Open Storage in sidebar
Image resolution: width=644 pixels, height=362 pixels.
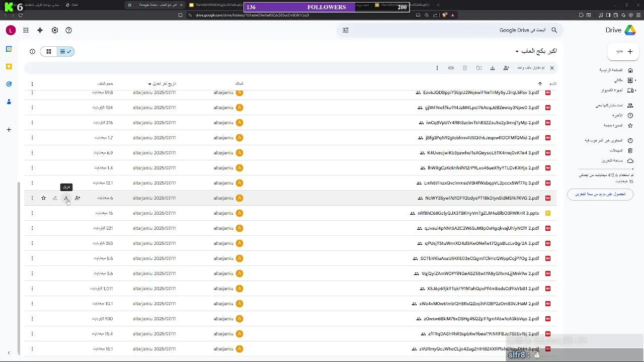(x=617, y=160)
